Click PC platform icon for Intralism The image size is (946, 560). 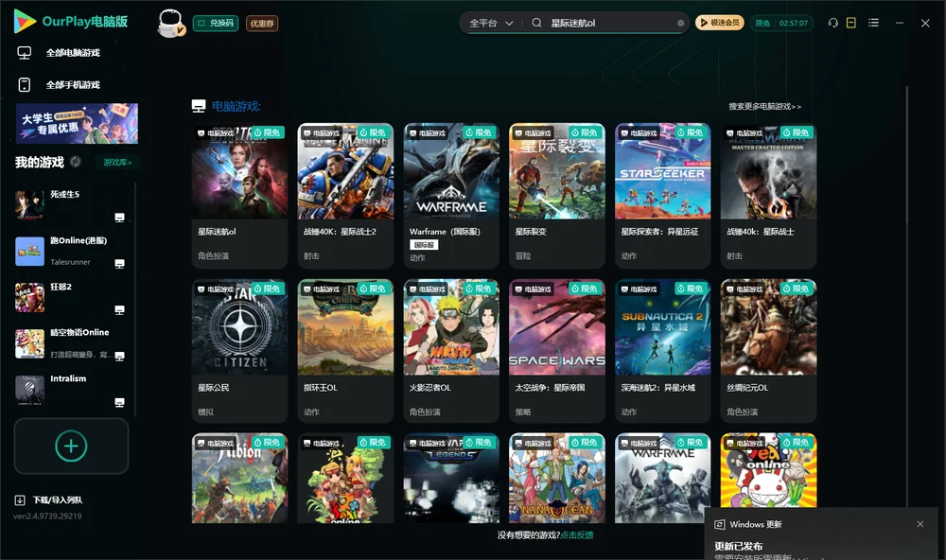119,403
